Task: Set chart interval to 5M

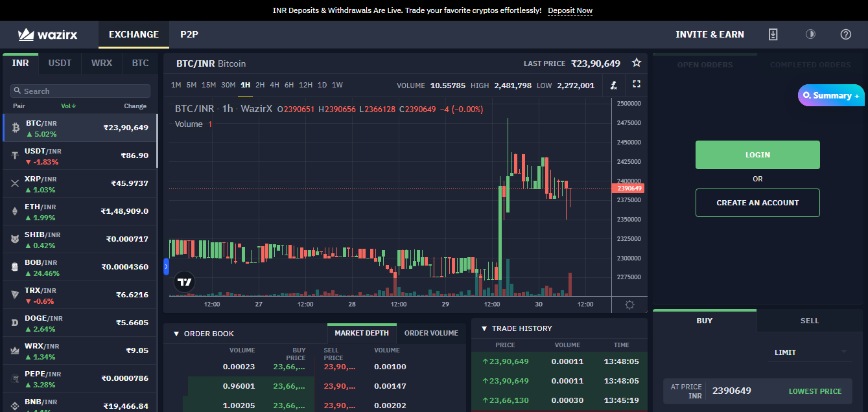Action: (x=191, y=85)
